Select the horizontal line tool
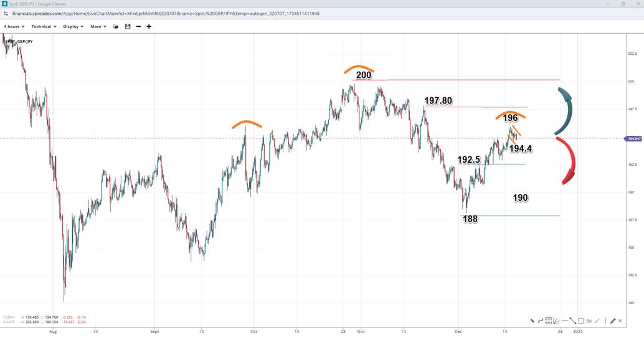 (565, 321)
